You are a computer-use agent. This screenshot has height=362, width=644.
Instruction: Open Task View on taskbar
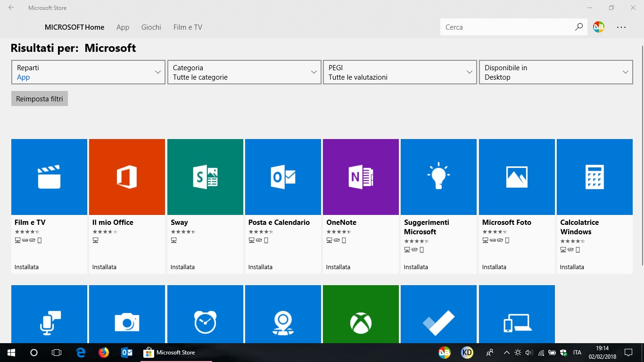pos(57,352)
